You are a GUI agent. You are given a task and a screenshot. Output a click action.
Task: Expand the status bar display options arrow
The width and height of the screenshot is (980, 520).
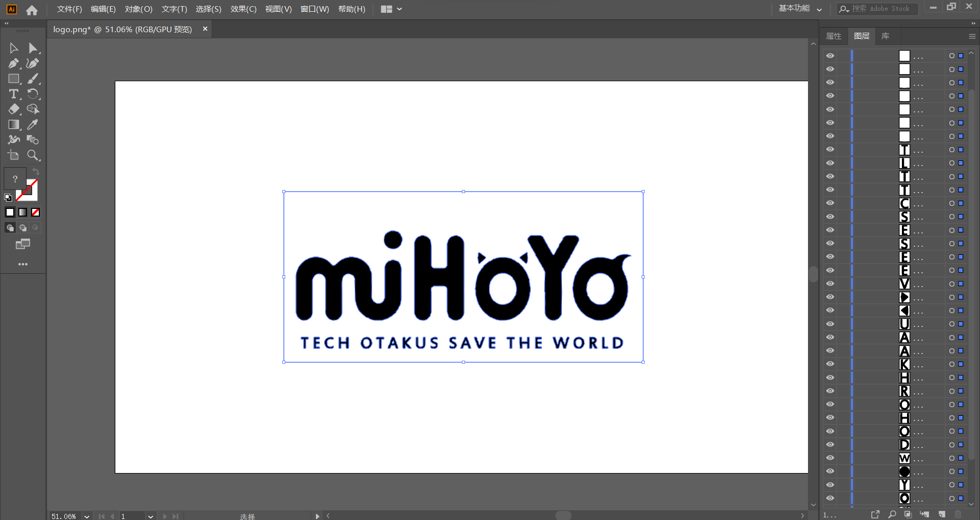(x=317, y=516)
